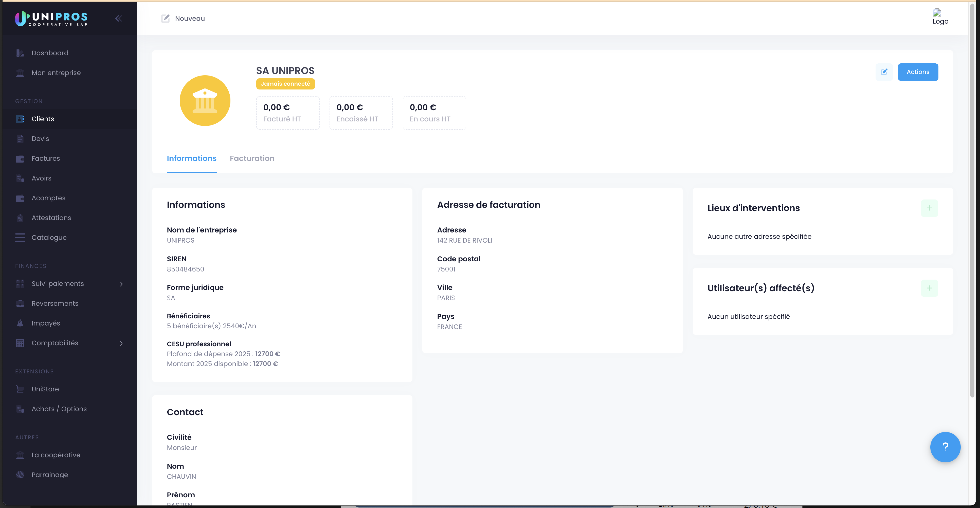Click the Parrainage icon
This screenshot has width=980, height=508.
(x=20, y=475)
